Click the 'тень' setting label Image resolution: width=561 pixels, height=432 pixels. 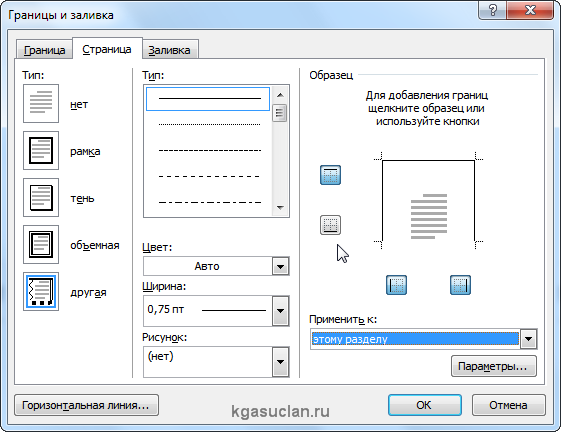[x=82, y=198]
